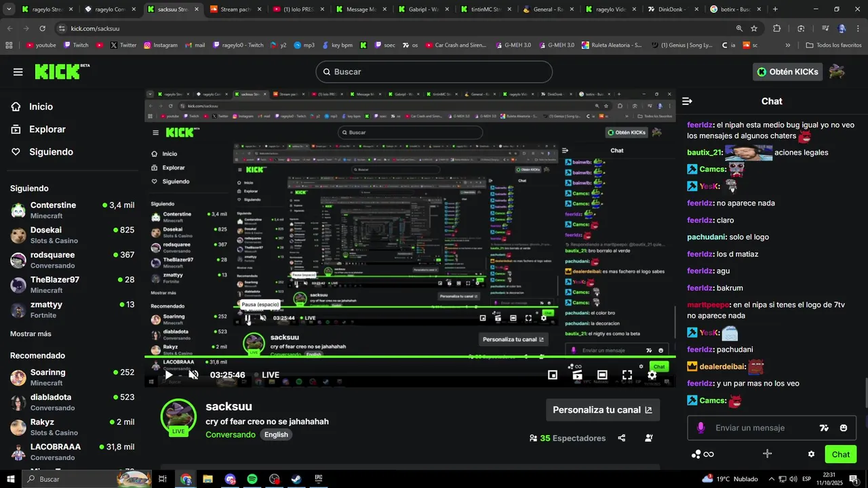Open recommended channel Rakyz
Image resolution: width=868 pixels, height=488 pixels.
click(72, 427)
